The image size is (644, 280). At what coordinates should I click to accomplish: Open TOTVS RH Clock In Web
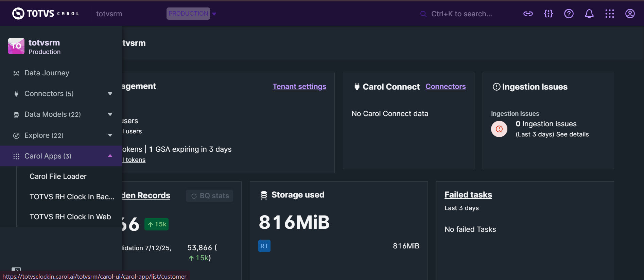[70, 217]
